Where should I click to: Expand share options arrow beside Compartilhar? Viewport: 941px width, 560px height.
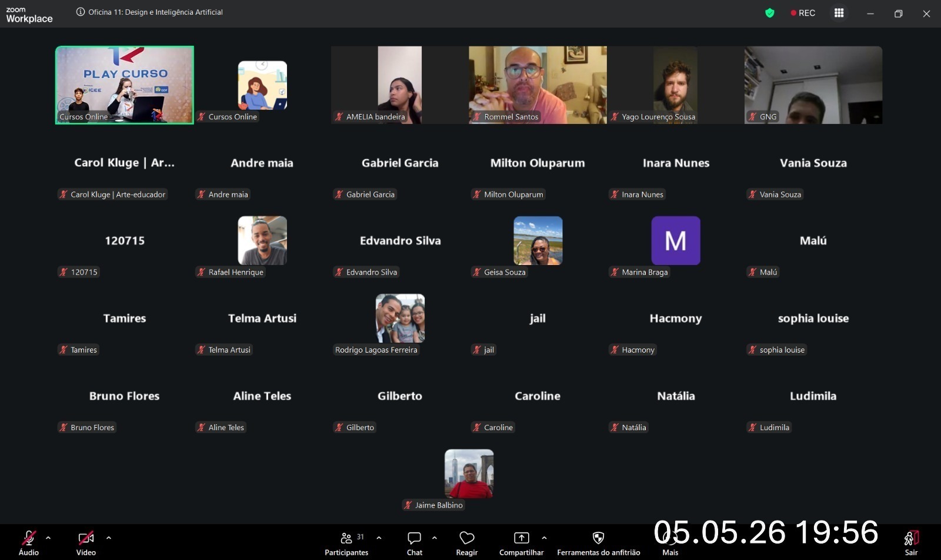click(544, 538)
